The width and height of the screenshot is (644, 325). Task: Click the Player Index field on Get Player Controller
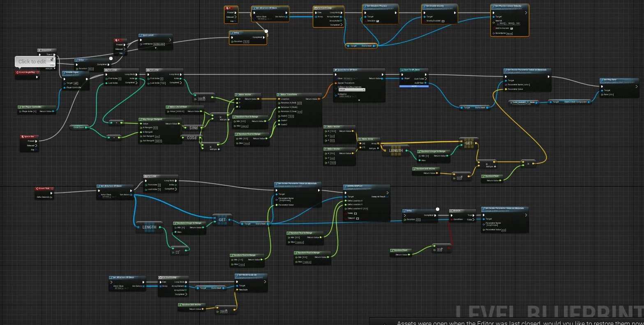35,111
